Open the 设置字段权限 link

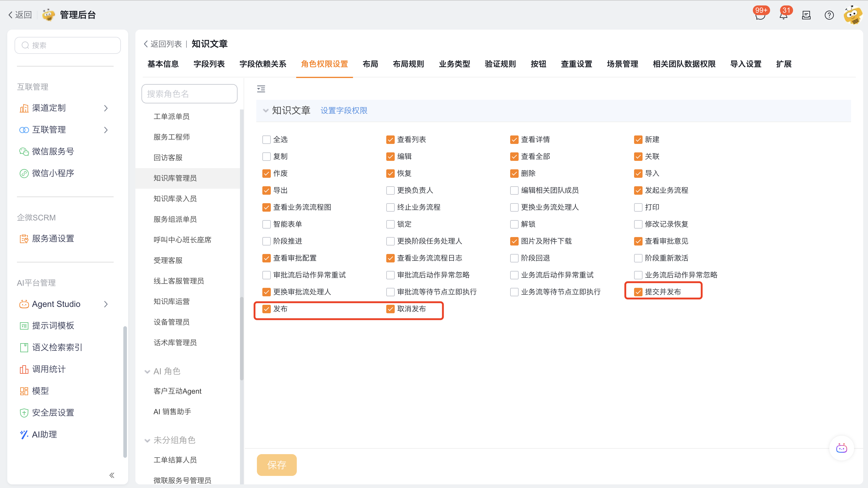344,111
